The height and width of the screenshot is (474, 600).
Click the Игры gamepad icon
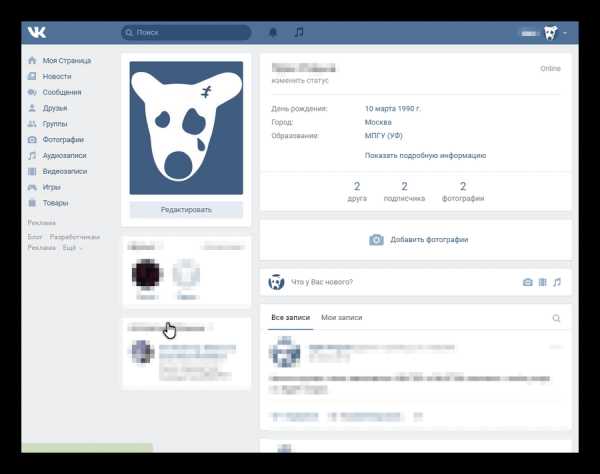(32, 187)
